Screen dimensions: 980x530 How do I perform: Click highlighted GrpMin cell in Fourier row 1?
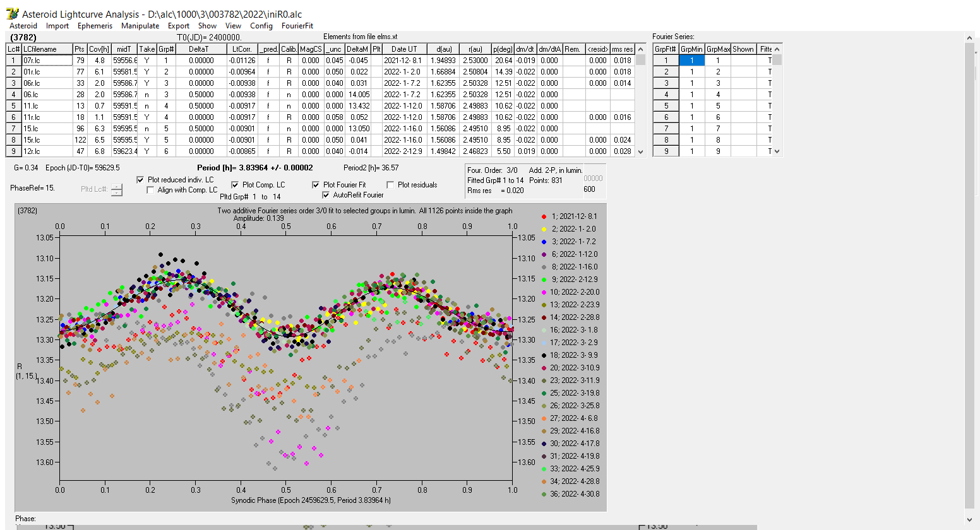point(692,61)
